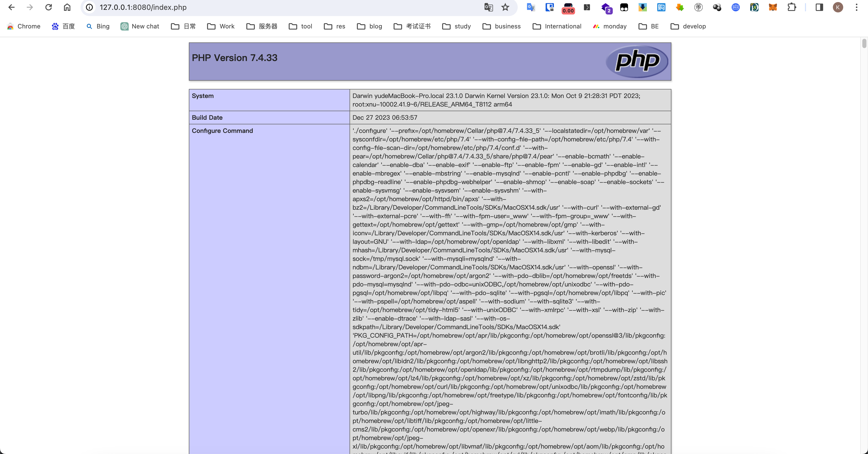The image size is (868, 454).
Task: Open Chrome's three-dot menu
Action: (856, 7)
